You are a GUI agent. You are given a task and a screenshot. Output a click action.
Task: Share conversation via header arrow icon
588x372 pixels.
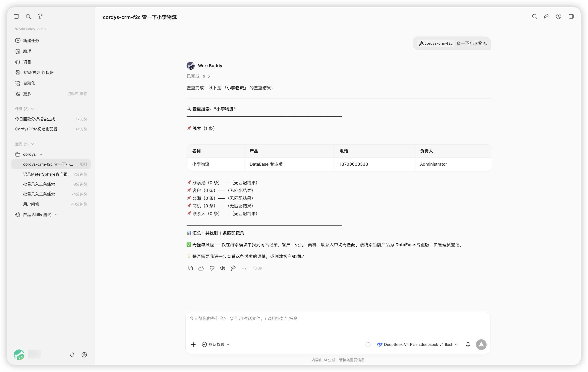click(x=547, y=16)
